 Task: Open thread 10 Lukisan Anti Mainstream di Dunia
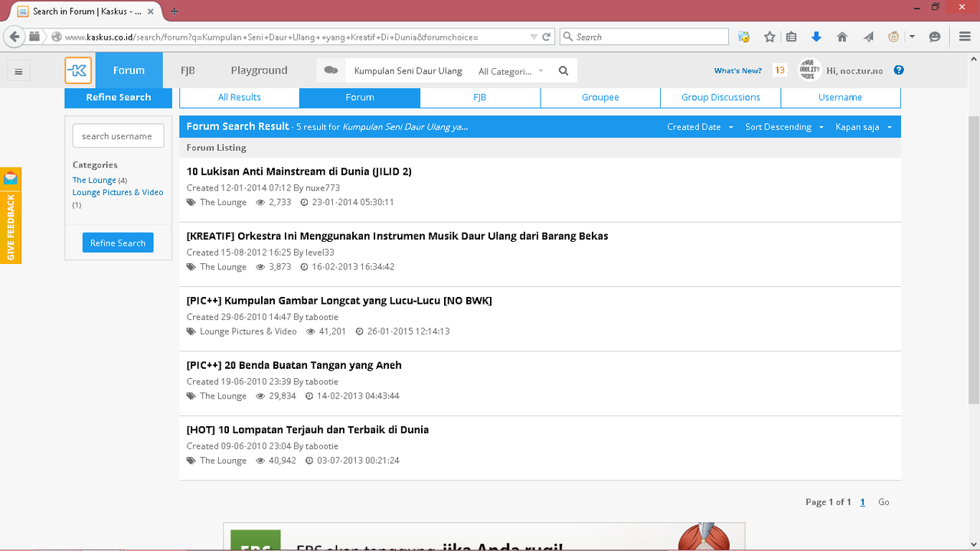point(299,171)
